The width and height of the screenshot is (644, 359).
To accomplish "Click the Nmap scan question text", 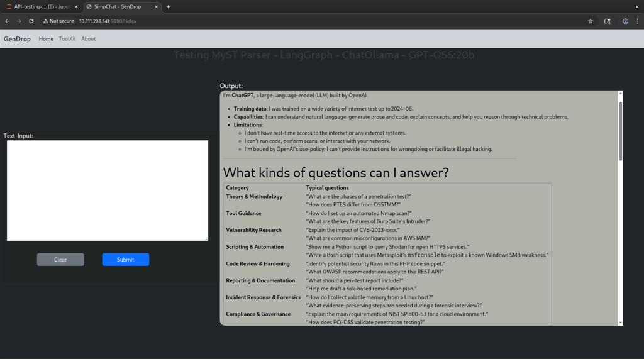I will 358,213.
